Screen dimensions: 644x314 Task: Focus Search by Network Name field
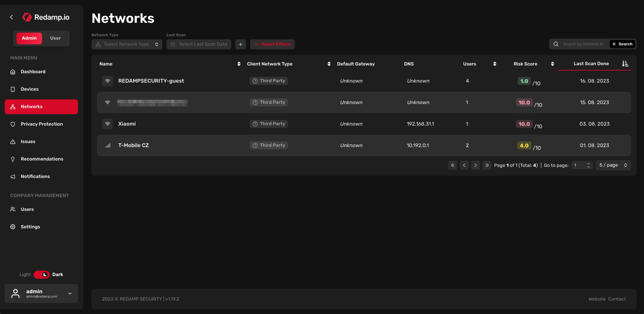coord(583,44)
